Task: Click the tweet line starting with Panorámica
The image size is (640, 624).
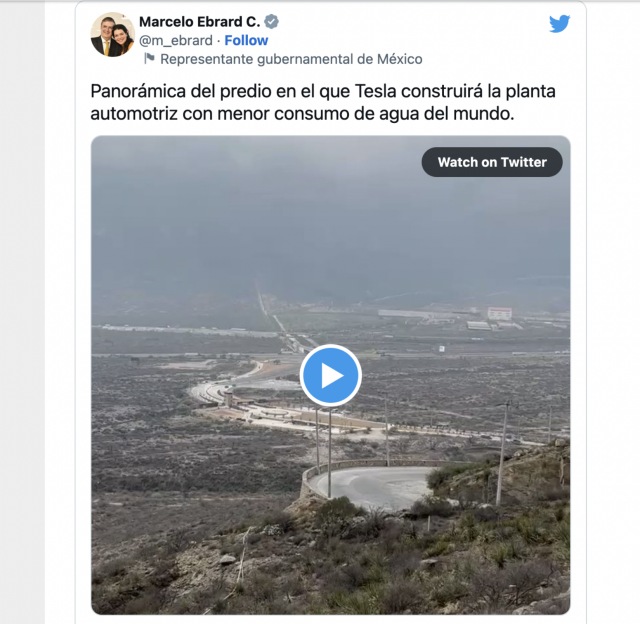Action: (x=323, y=91)
